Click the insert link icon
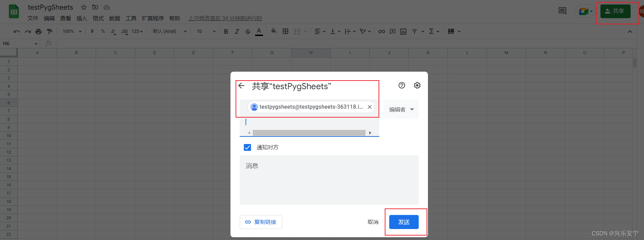644x240 pixels. pyautogui.click(x=382, y=32)
